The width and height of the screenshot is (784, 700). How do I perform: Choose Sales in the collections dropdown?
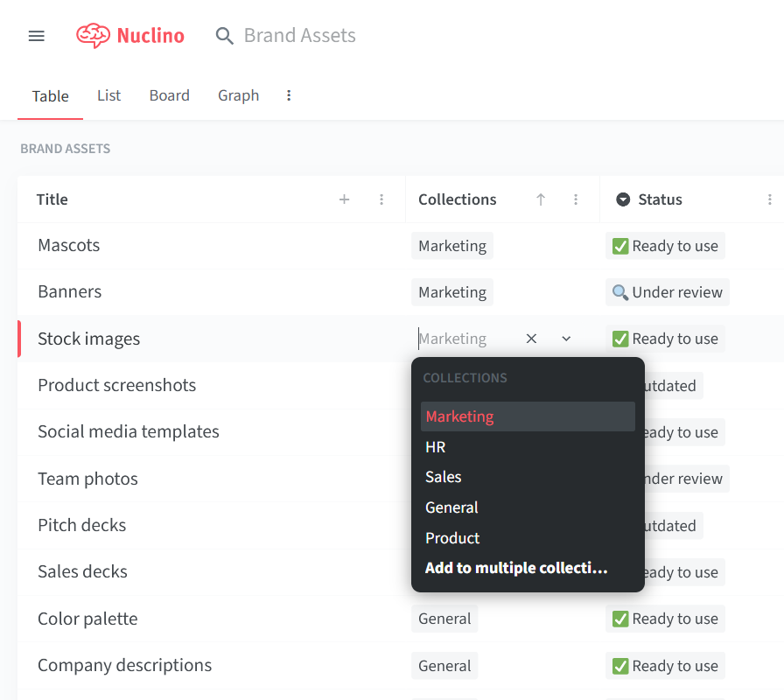click(x=444, y=477)
